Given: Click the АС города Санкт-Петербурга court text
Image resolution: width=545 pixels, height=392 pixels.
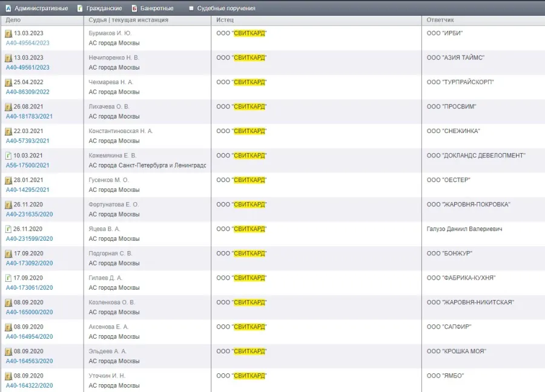Looking at the screenshot, I should (x=147, y=166).
